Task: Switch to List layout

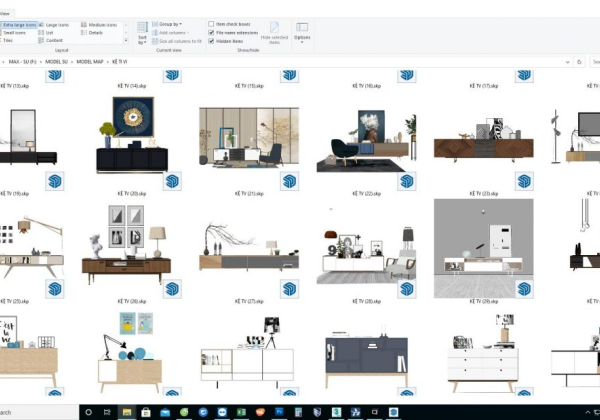Action: 50,32
